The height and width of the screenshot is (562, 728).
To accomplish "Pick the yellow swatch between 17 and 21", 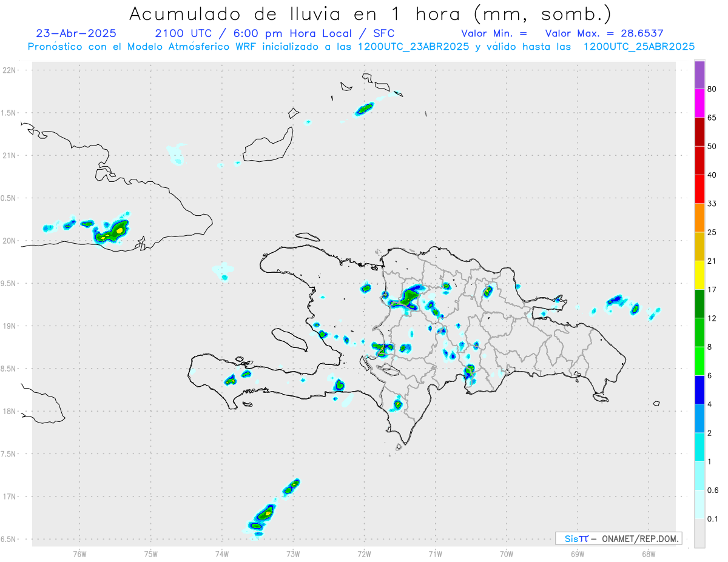I will tap(699, 275).
